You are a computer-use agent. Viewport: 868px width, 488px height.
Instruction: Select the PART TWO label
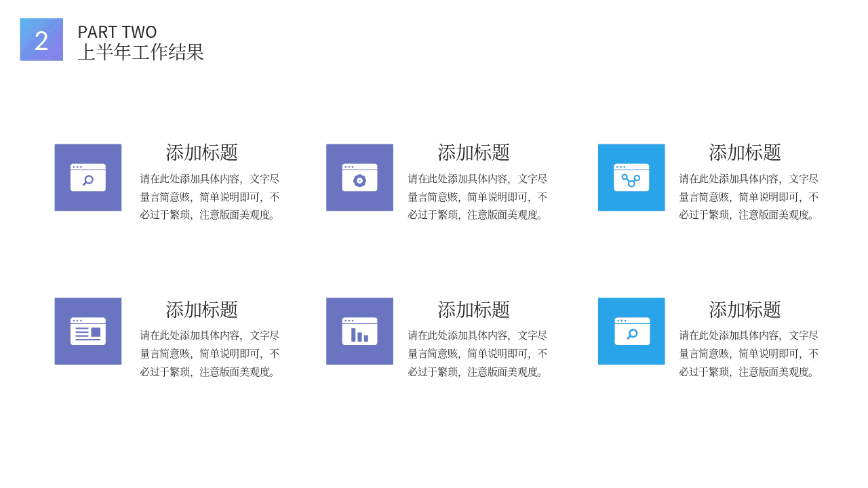click(117, 32)
